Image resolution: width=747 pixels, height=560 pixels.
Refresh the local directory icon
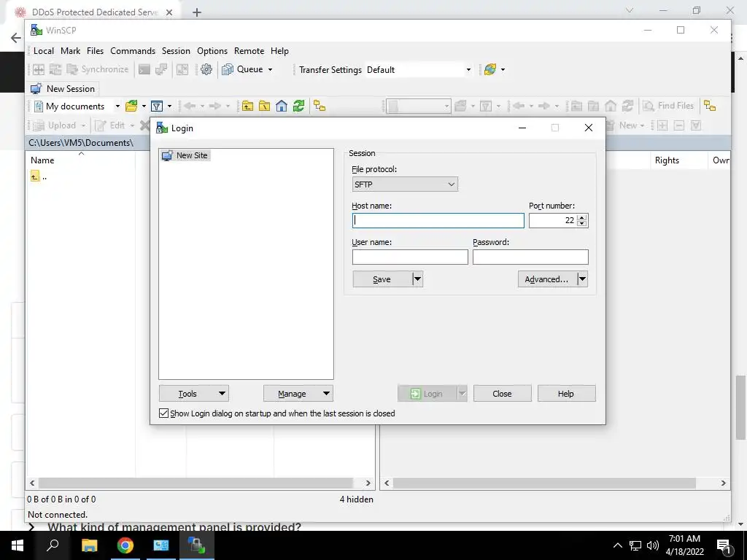point(298,106)
